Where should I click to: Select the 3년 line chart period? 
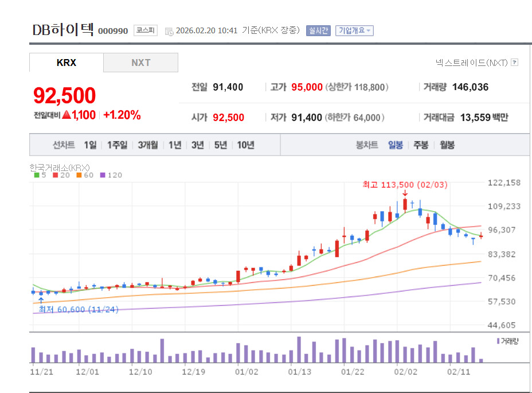click(198, 145)
